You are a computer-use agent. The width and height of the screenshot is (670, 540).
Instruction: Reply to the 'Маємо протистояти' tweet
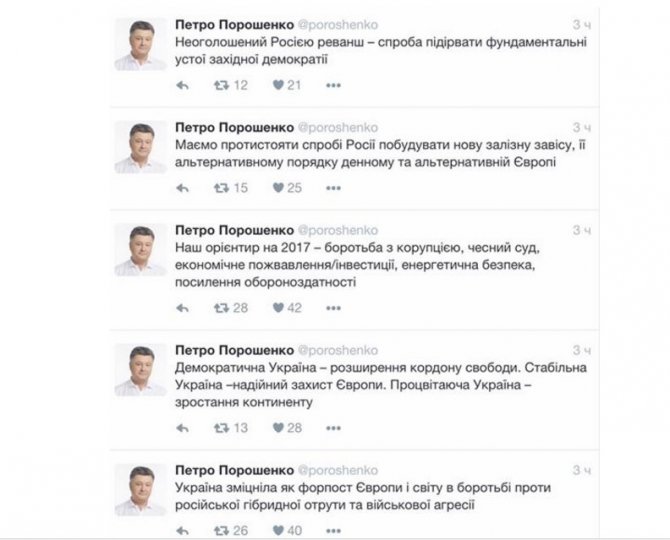(x=182, y=188)
